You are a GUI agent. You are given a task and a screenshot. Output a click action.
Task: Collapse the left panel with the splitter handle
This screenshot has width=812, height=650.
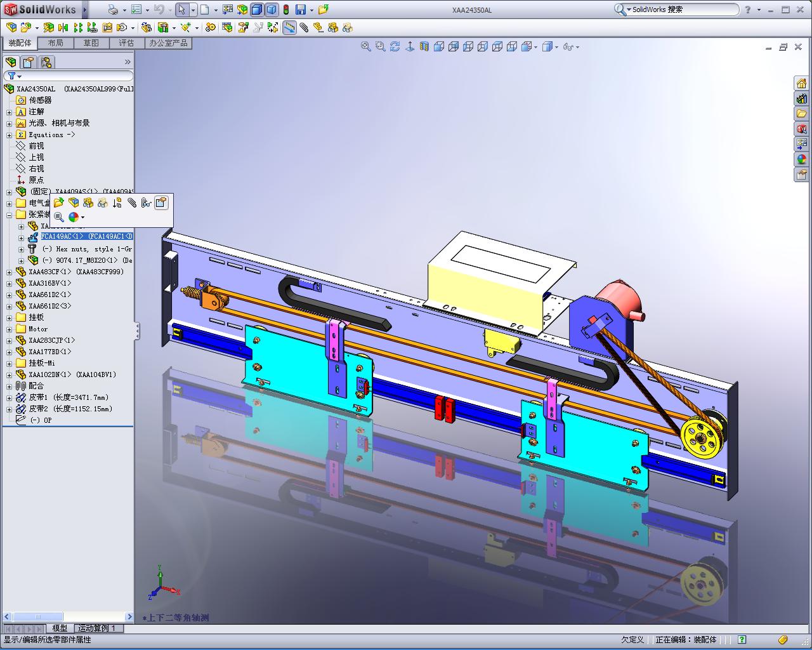tap(136, 330)
